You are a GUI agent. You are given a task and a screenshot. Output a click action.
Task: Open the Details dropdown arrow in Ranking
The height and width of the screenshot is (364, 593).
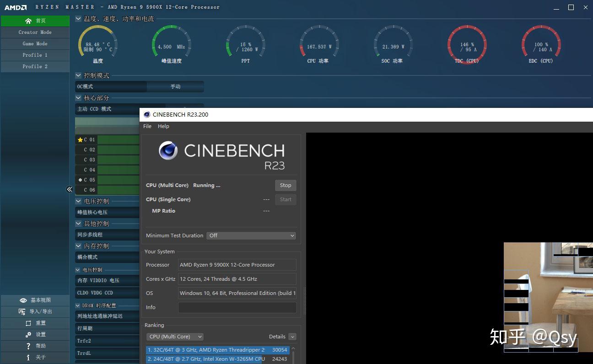(292, 337)
